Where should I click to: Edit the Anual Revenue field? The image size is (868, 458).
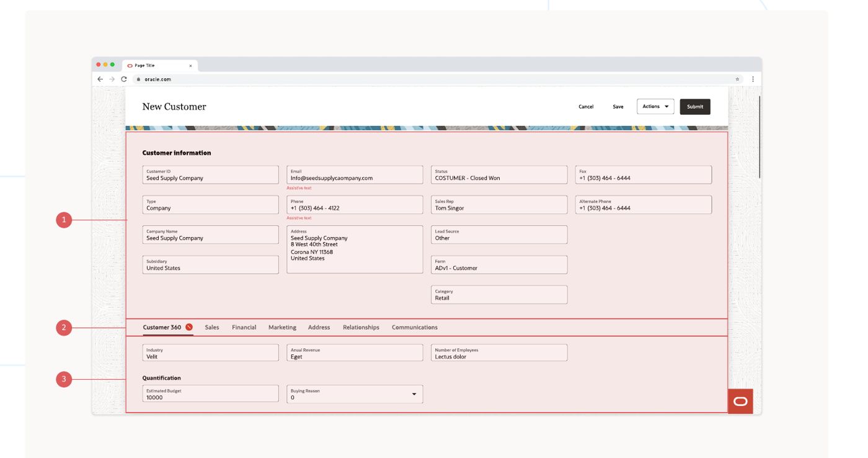[355, 353]
